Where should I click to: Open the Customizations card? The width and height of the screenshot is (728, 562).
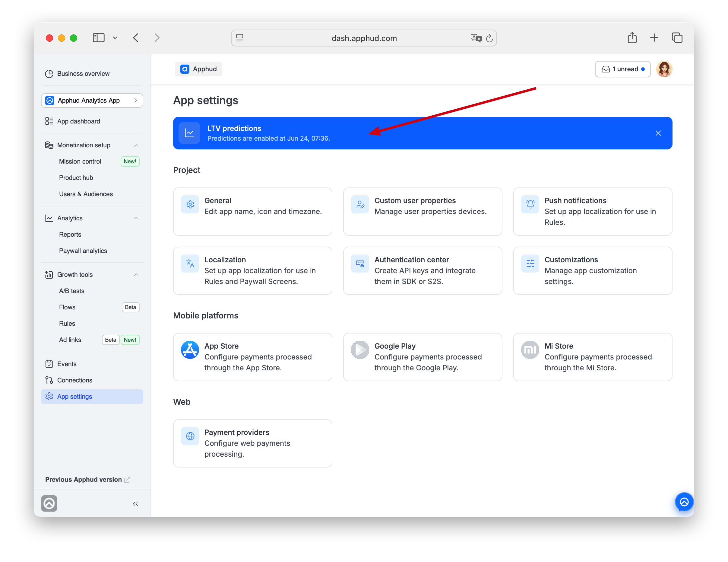point(593,270)
